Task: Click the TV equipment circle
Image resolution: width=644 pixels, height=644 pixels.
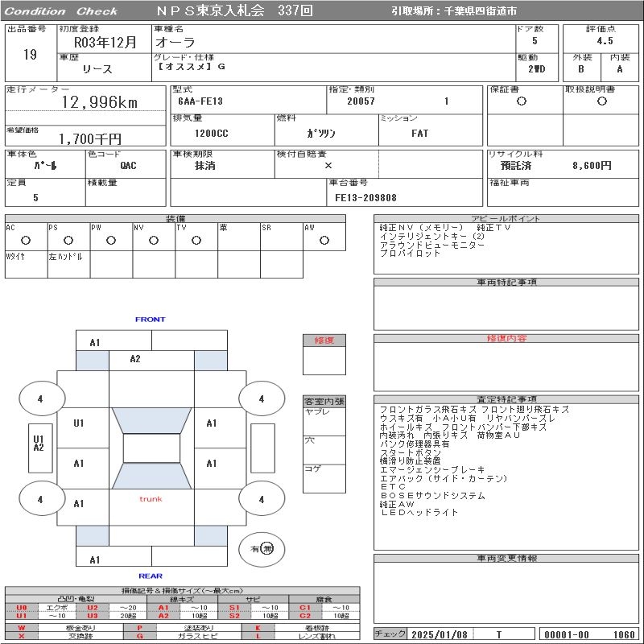Action: (x=196, y=240)
